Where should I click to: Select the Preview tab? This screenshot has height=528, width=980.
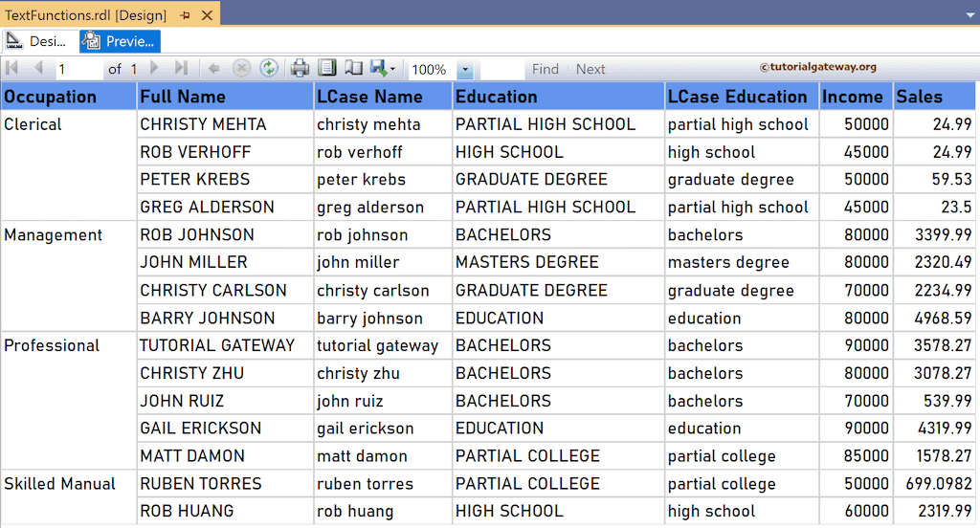120,41
